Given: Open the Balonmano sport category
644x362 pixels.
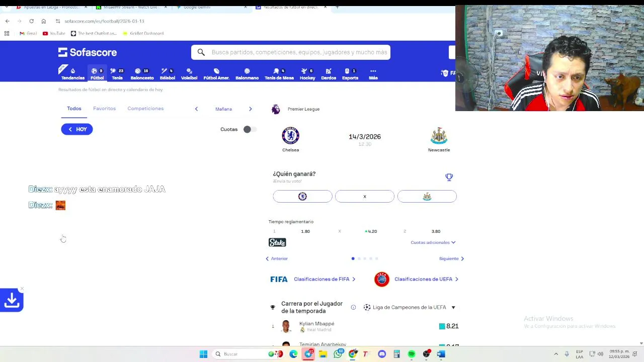Looking at the screenshot, I should click(x=247, y=74).
